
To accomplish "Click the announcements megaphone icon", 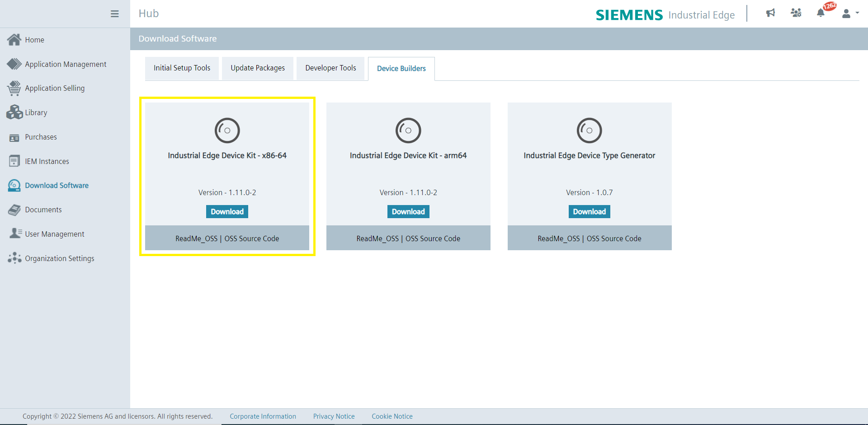I will (770, 14).
